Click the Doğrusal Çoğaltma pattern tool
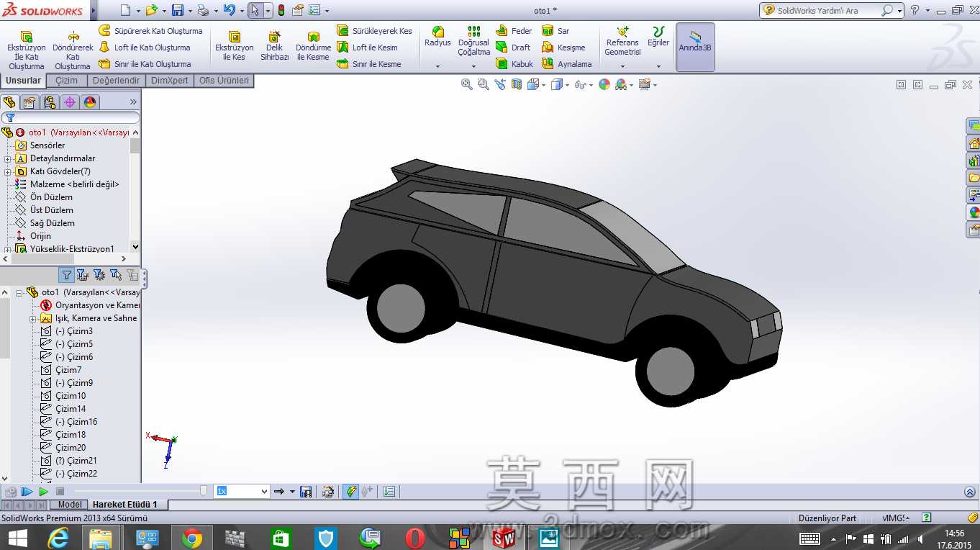 [473, 41]
